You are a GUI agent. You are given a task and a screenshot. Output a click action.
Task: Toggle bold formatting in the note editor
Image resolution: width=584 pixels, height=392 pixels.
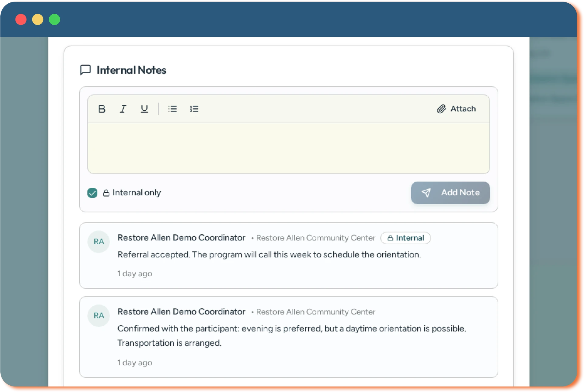(x=102, y=109)
